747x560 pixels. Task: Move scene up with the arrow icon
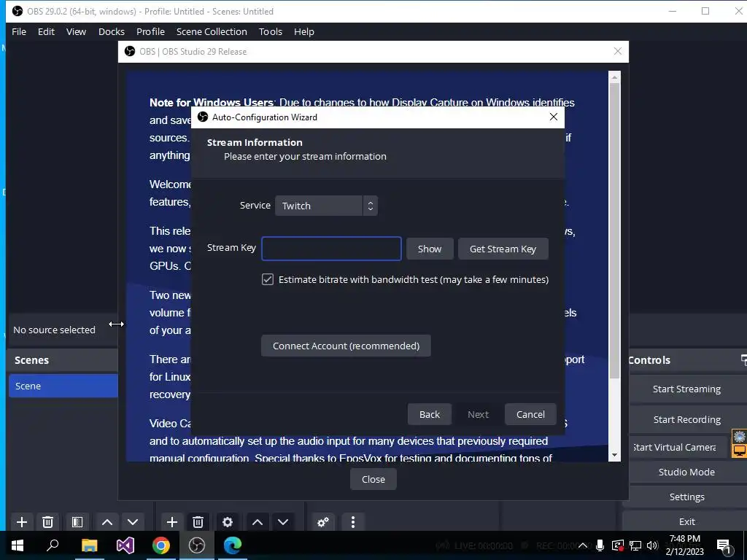click(107, 522)
